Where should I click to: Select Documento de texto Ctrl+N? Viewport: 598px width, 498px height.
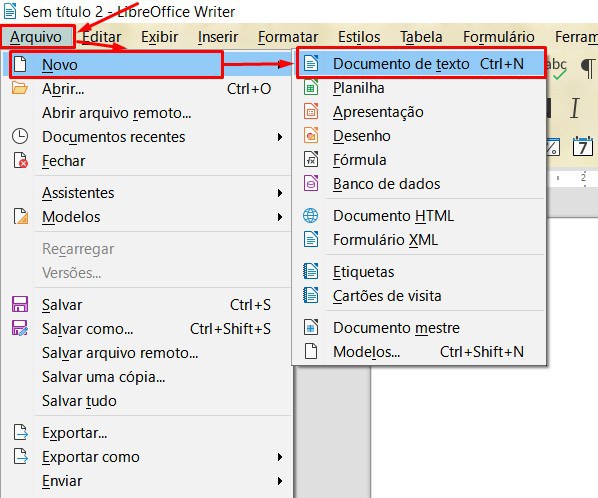(420, 64)
